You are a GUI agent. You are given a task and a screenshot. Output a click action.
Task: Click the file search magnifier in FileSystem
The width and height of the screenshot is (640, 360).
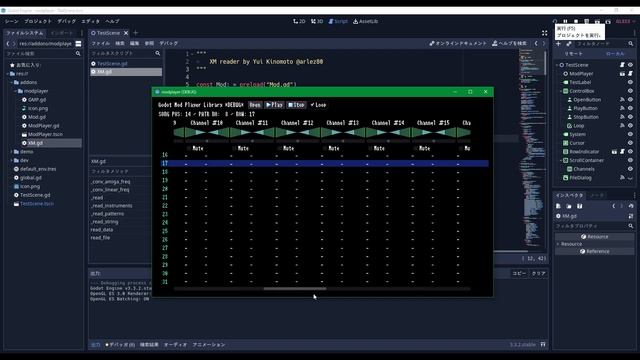[78, 53]
